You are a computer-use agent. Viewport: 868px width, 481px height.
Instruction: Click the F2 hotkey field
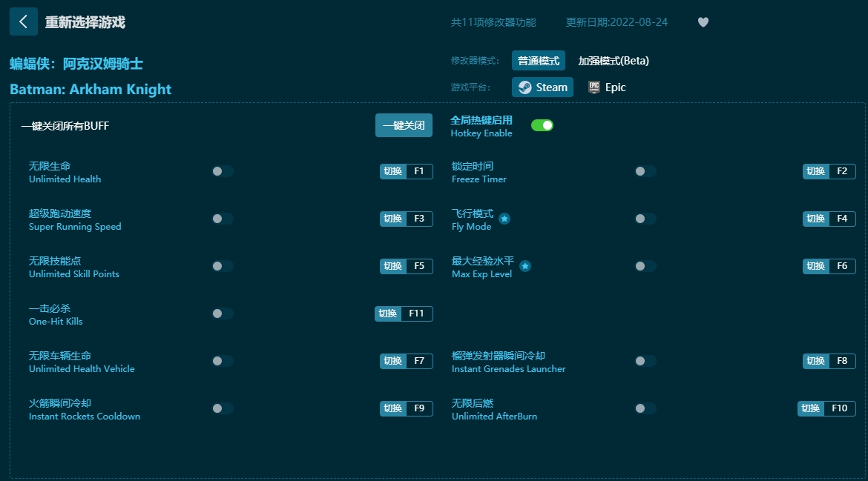pos(842,171)
